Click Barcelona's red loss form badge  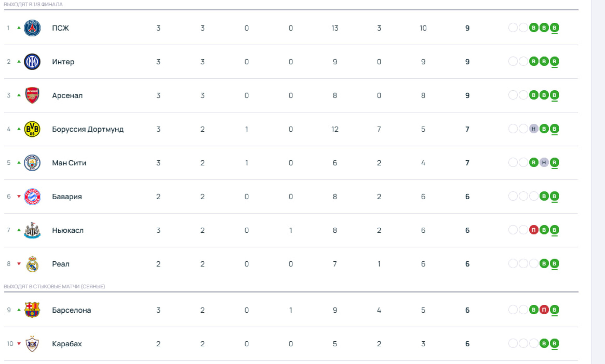(544, 310)
